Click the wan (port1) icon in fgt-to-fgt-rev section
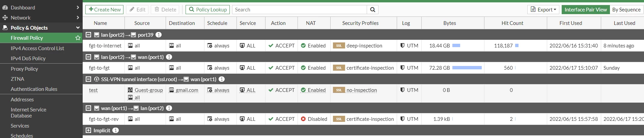This screenshot has height=138, width=644. tap(96, 108)
